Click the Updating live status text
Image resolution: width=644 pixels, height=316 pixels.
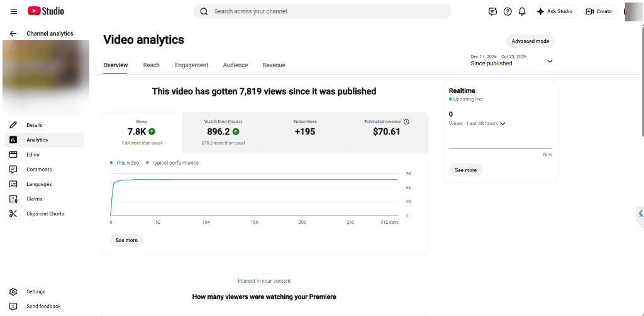(x=468, y=99)
